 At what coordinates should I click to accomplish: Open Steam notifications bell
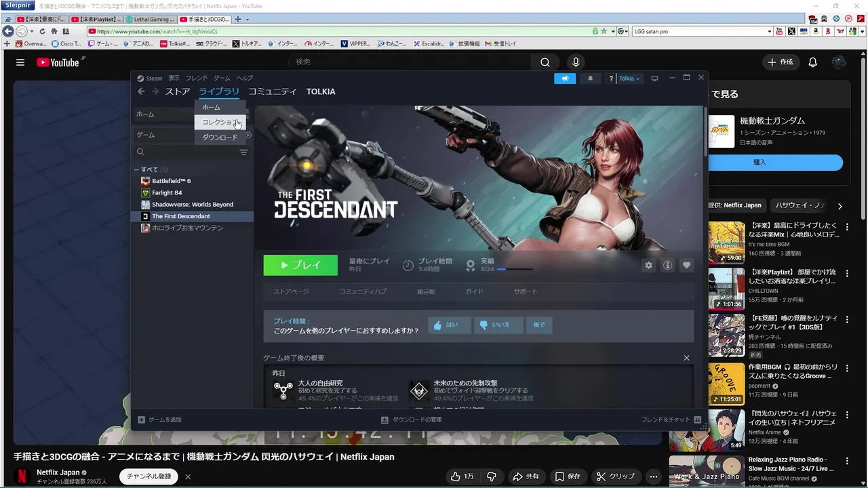(x=590, y=79)
